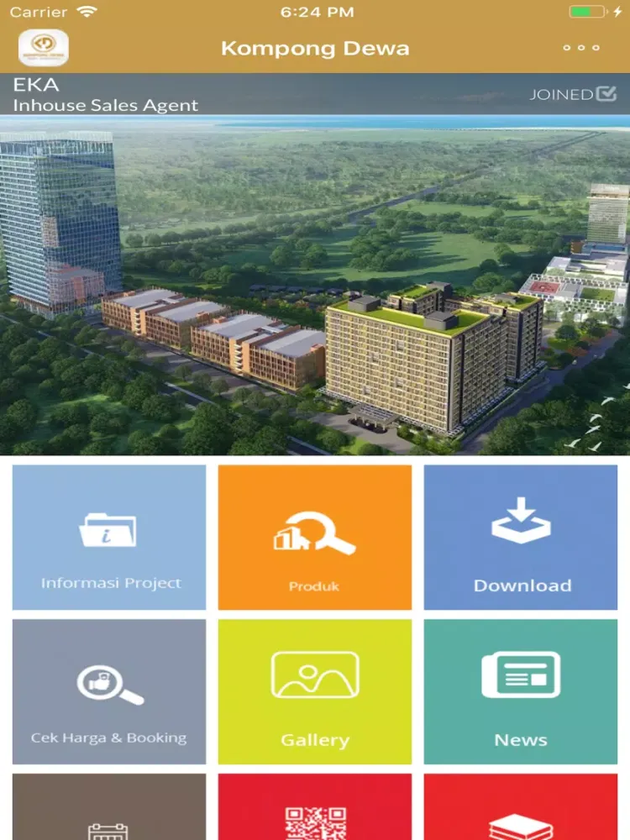
Task: Tap the EKA agent name text
Action: 36,85
